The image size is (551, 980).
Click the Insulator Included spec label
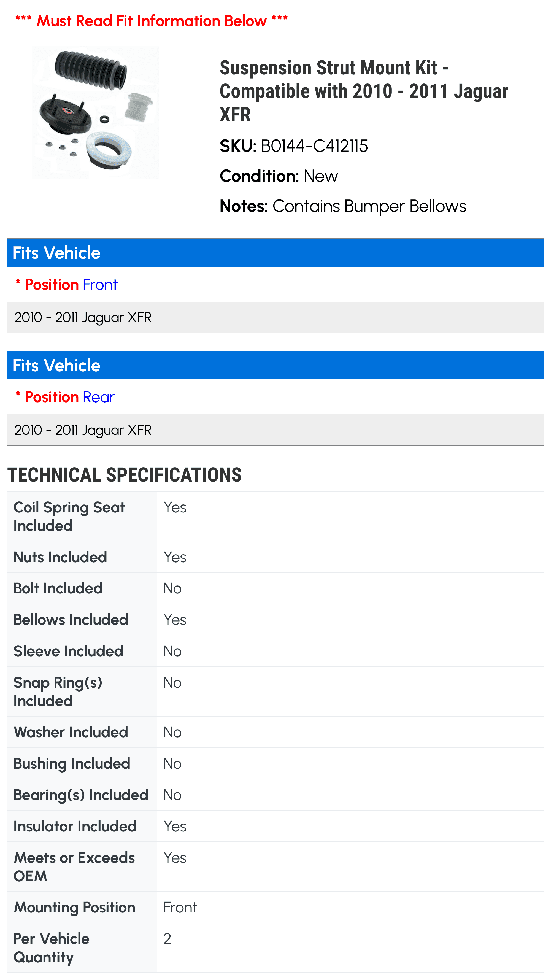coord(75,826)
